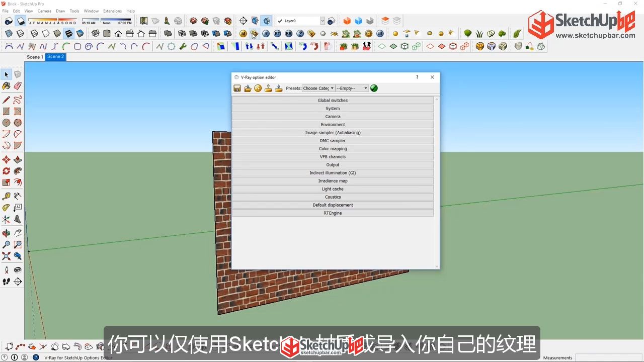
Task: Choose the Tape Measure tool
Action: pos(6,196)
